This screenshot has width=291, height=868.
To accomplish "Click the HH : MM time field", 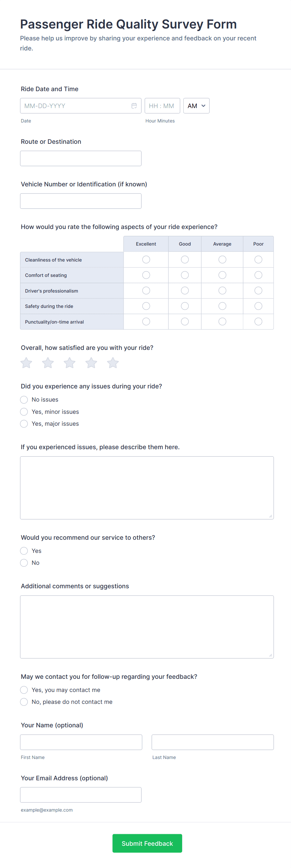I will 162,106.
